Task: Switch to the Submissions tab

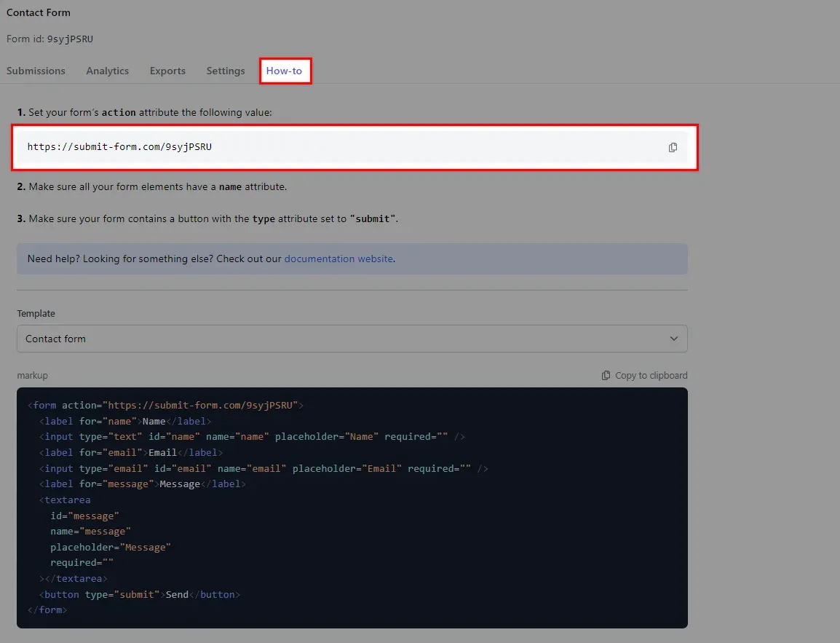Action: tap(35, 71)
